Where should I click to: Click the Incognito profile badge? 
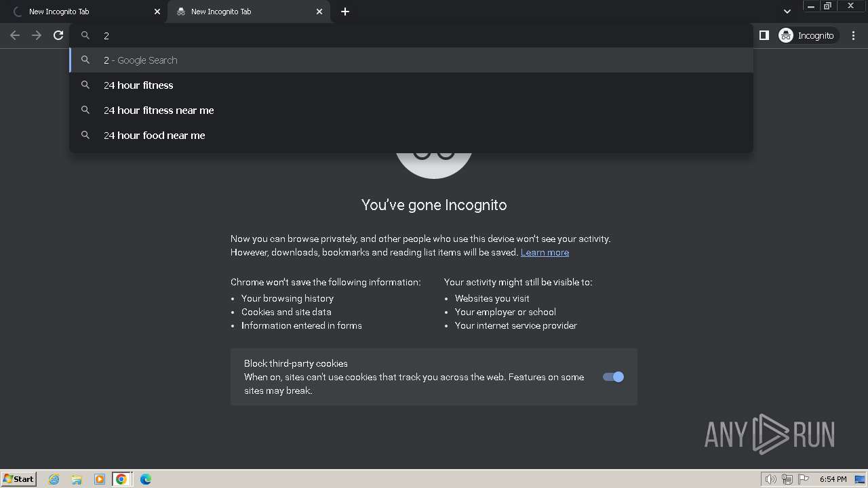(x=807, y=35)
